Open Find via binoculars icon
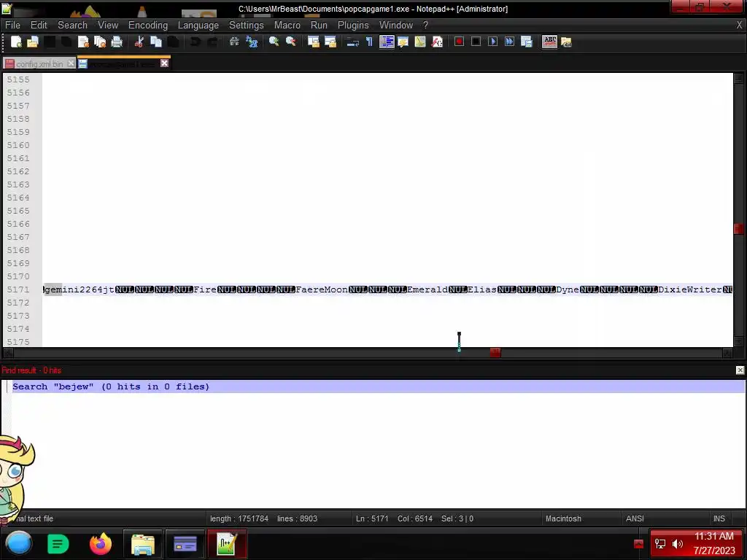 click(234, 42)
